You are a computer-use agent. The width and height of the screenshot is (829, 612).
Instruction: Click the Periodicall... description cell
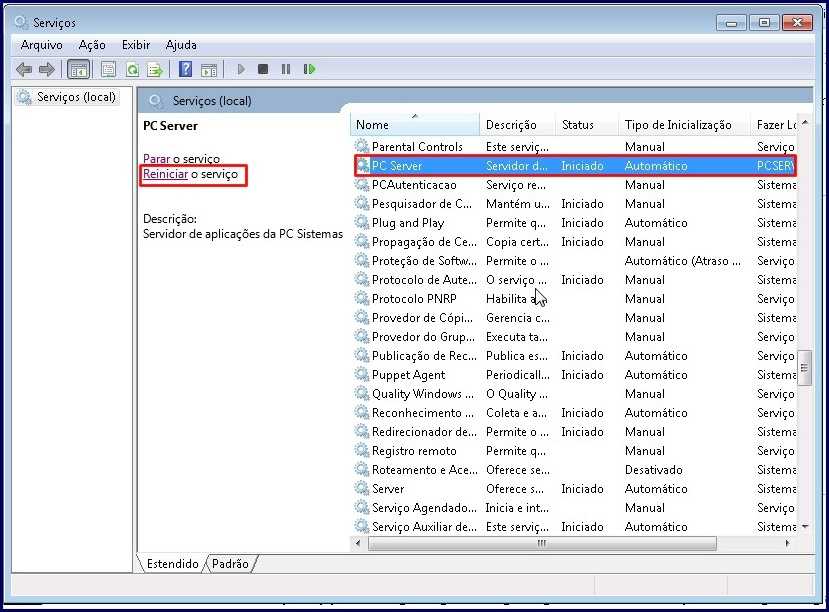[x=518, y=375]
